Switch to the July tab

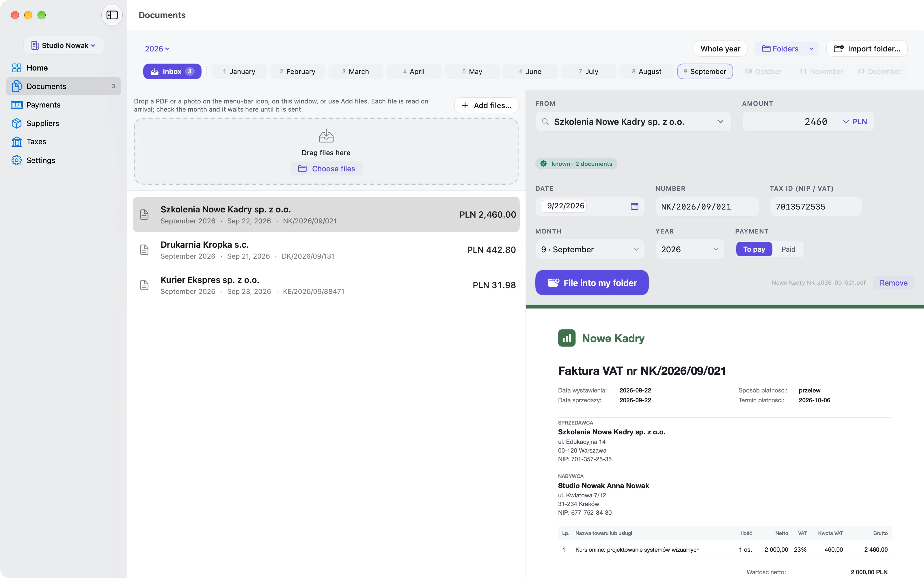(x=588, y=71)
